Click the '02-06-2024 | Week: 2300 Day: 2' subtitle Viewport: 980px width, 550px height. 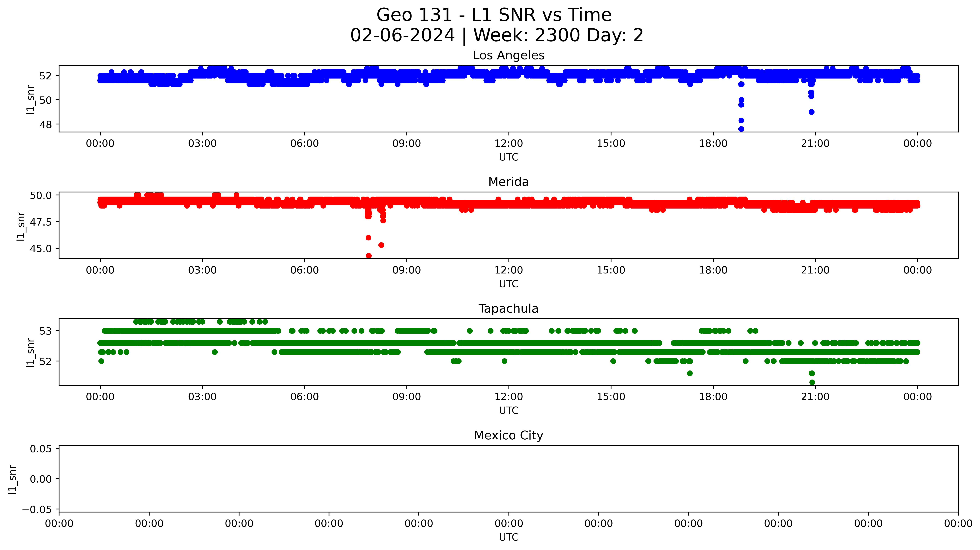497,35
